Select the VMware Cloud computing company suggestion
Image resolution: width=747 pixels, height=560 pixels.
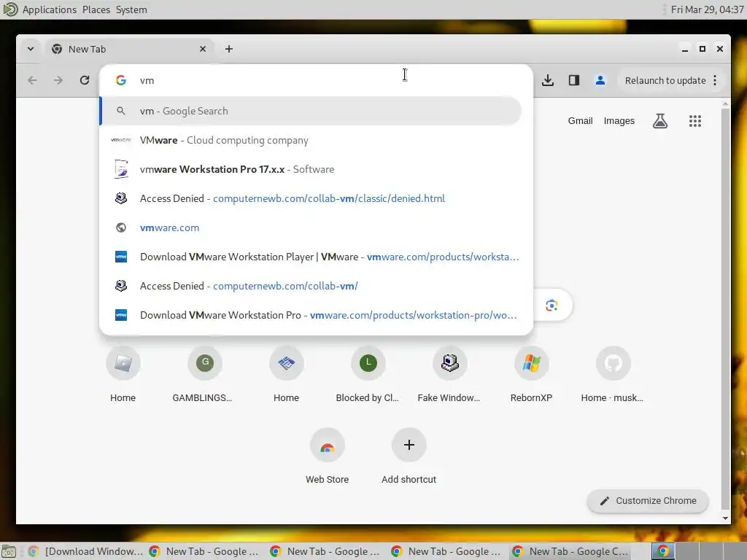click(x=311, y=140)
